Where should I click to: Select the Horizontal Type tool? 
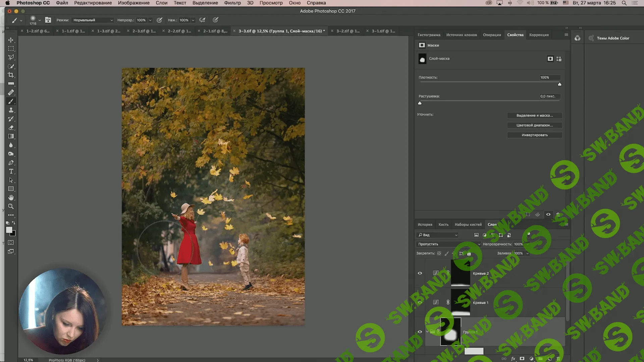click(11, 171)
